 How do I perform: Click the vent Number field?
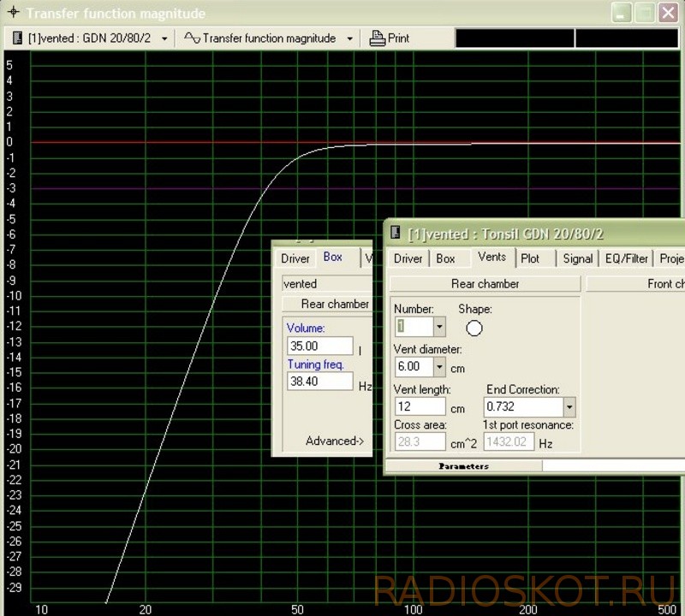414,327
